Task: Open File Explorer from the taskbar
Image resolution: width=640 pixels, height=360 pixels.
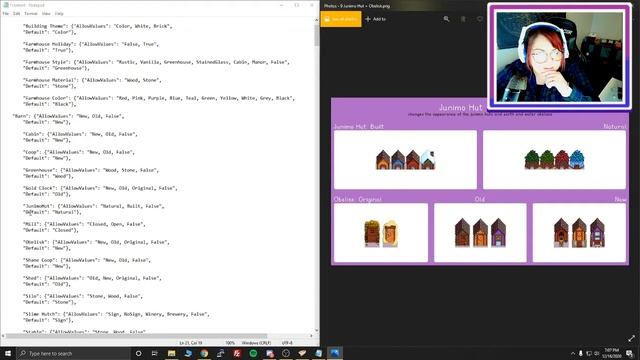Action: [171, 353]
